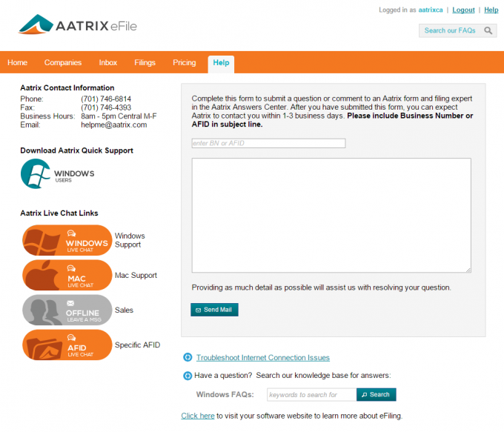Open Windows Live Chat support button
This screenshot has height=432, width=504.
[x=67, y=241]
